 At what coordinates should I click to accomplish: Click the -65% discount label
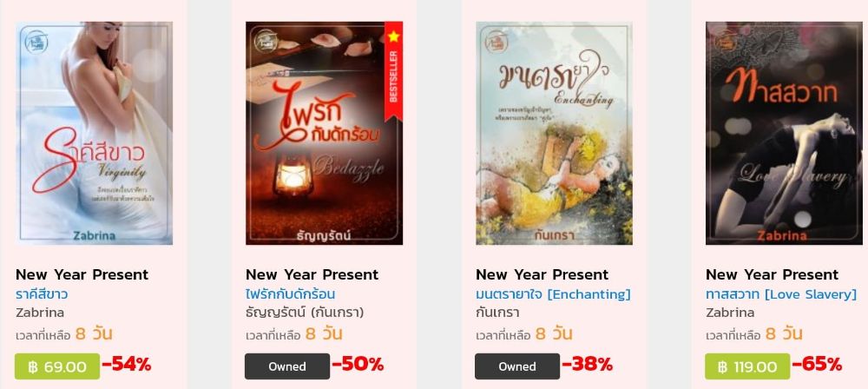[817, 365]
